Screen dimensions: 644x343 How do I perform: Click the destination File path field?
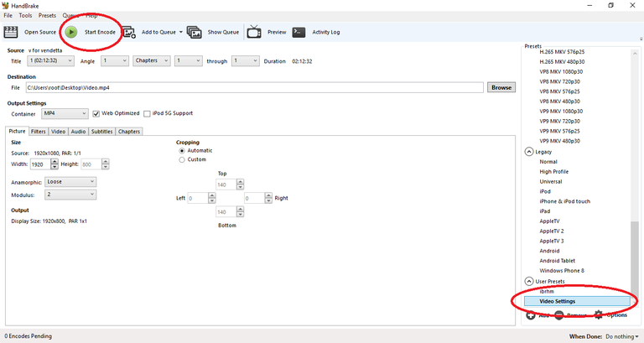(x=255, y=87)
